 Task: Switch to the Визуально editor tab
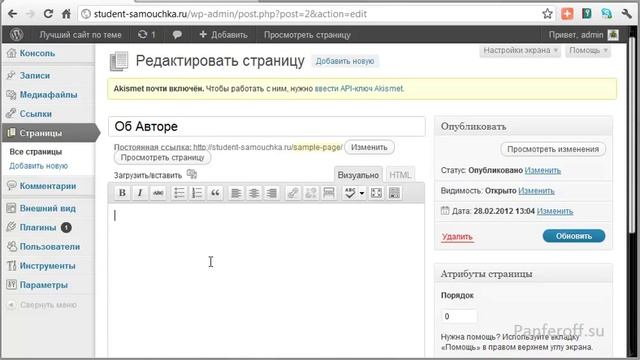tap(358, 175)
